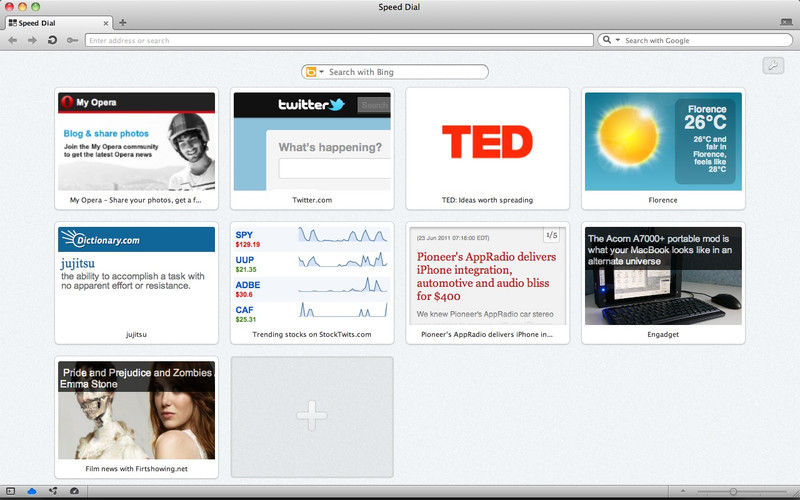The height and width of the screenshot is (500, 800).
Task: Click the ADBE stock ticker
Action: 247,285
